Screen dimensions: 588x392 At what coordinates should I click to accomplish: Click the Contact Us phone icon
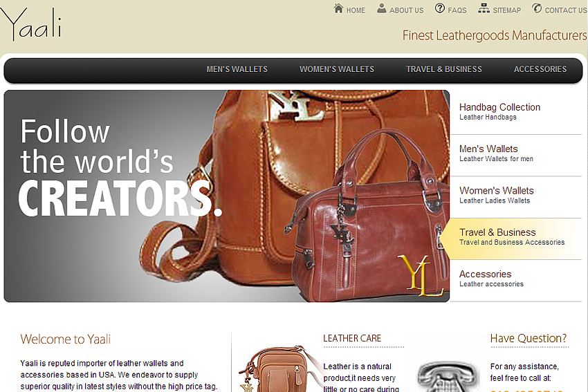(x=537, y=8)
